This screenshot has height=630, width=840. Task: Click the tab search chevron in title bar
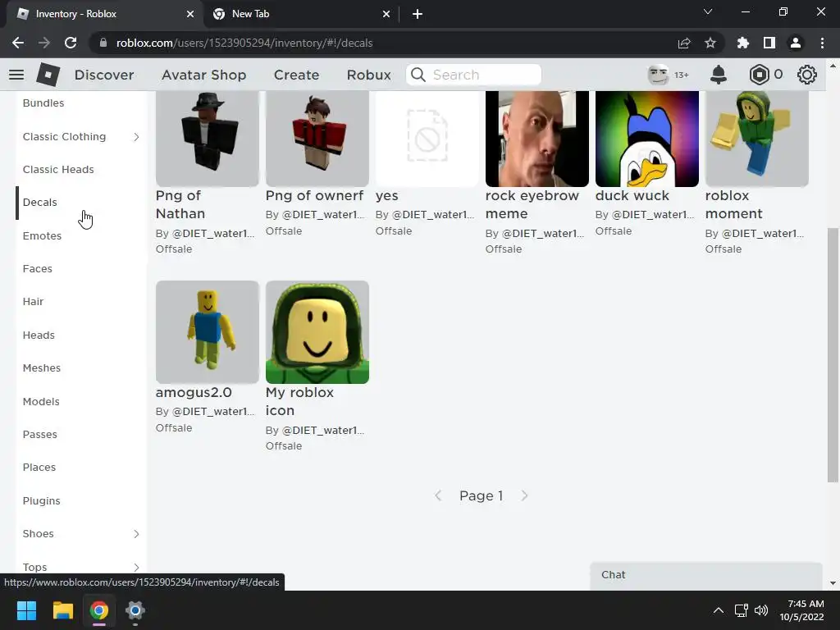[708, 11]
